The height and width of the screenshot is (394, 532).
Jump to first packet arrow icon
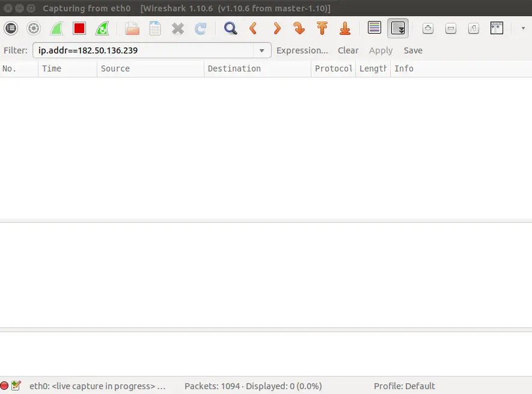pos(322,28)
